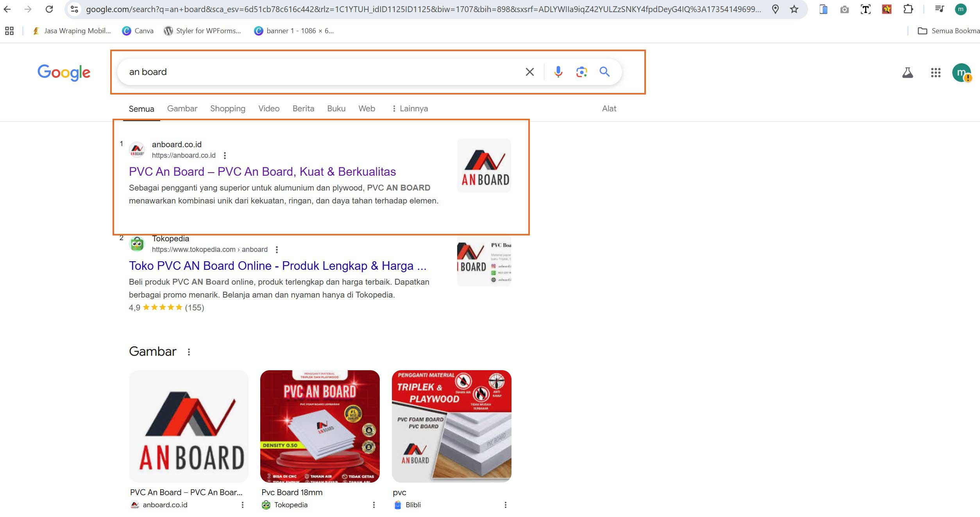The image size is (980, 517).
Task: Switch to the Video tab
Action: click(x=269, y=109)
